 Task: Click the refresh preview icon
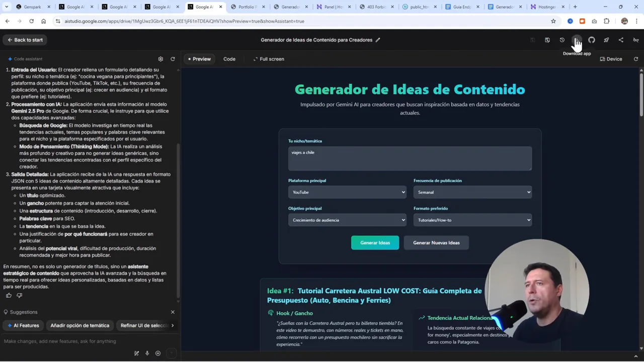point(636,59)
